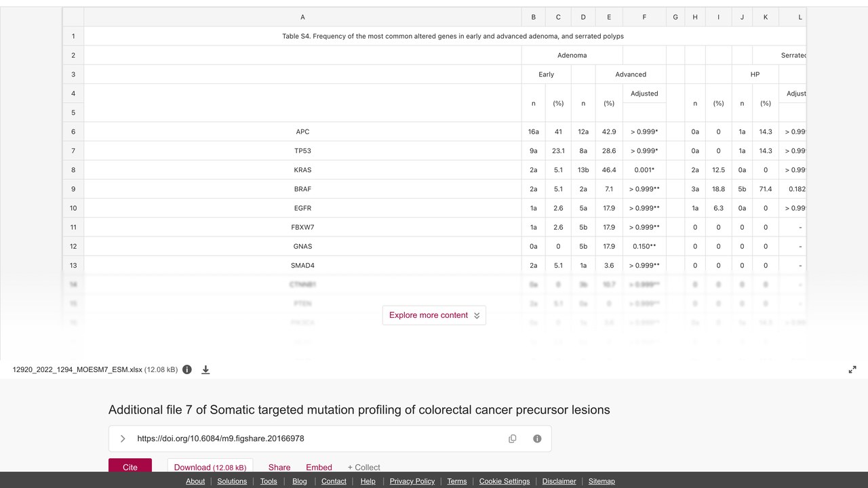Click + Collect

tap(364, 467)
